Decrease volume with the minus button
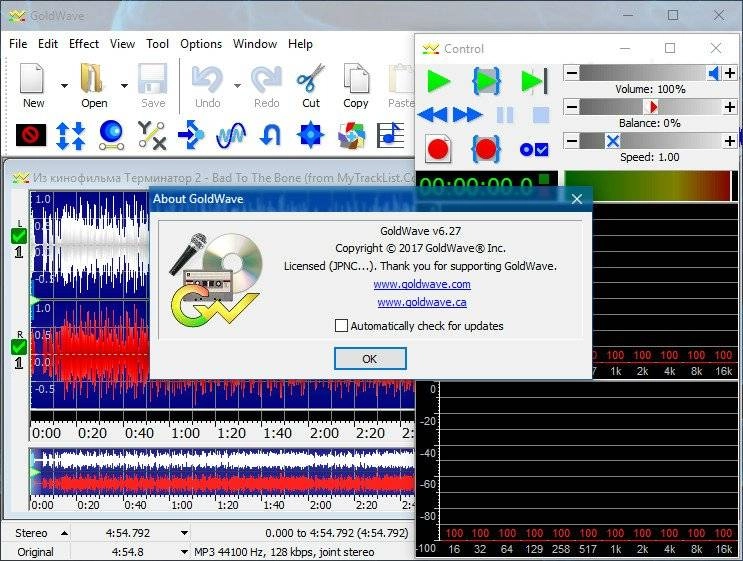This screenshot has height=561, width=743. (571, 73)
